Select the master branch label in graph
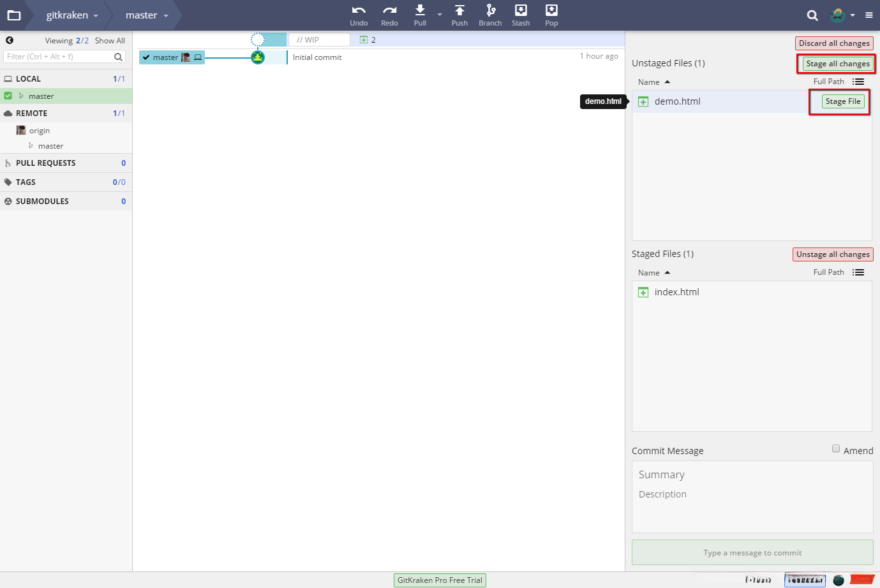The height and width of the screenshot is (588, 880). pos(172,57)
